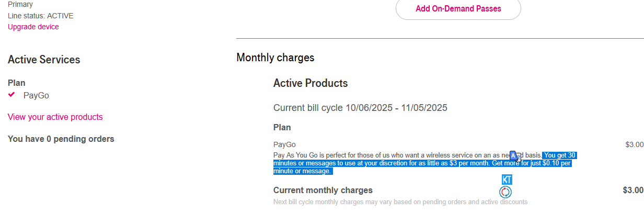Click the bold $3.00 monthly charges total
Screen dimensions: 644x224
tap(633, 190)
